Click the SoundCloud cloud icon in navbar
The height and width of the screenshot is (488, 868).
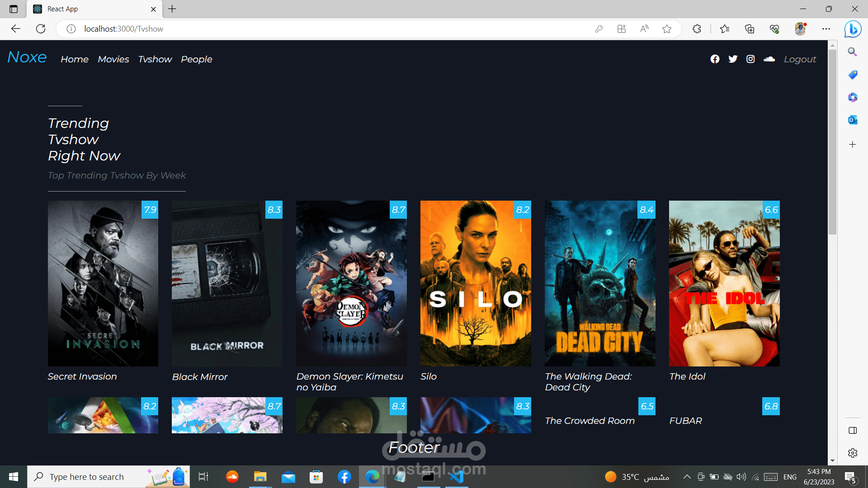coord(769,59)
